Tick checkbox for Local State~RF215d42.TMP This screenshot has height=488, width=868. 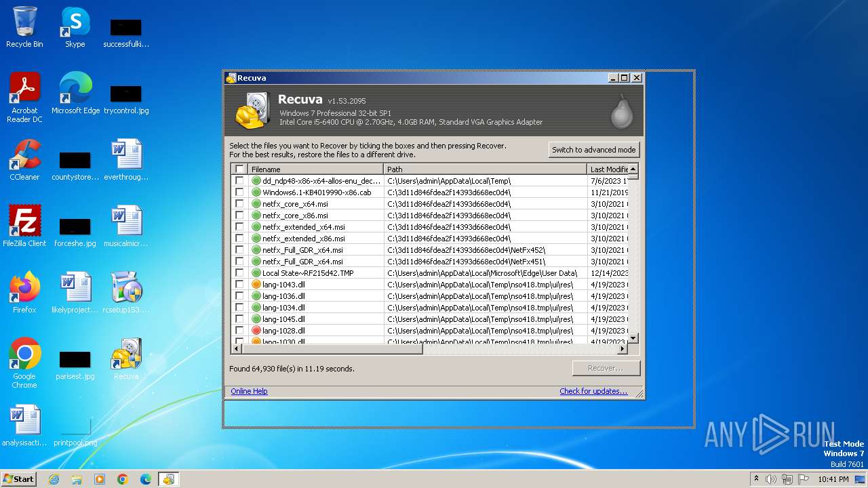(239, 273)
